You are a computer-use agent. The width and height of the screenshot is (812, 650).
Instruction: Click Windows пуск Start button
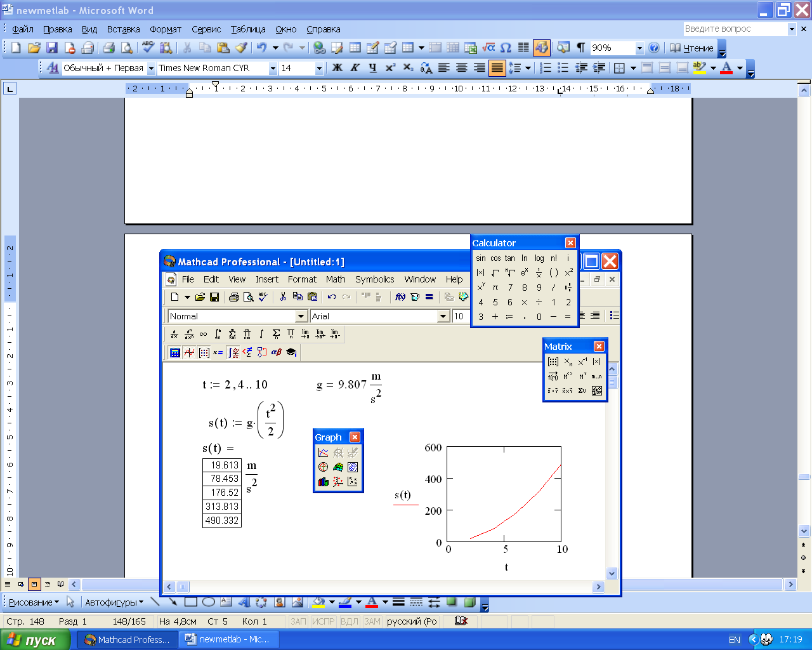point(35,640)
